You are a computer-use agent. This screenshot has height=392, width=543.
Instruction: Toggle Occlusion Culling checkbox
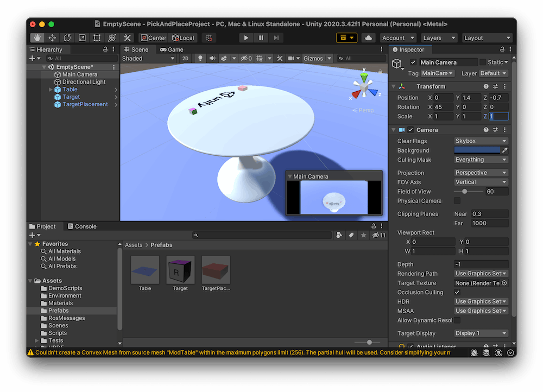point(457,292)
